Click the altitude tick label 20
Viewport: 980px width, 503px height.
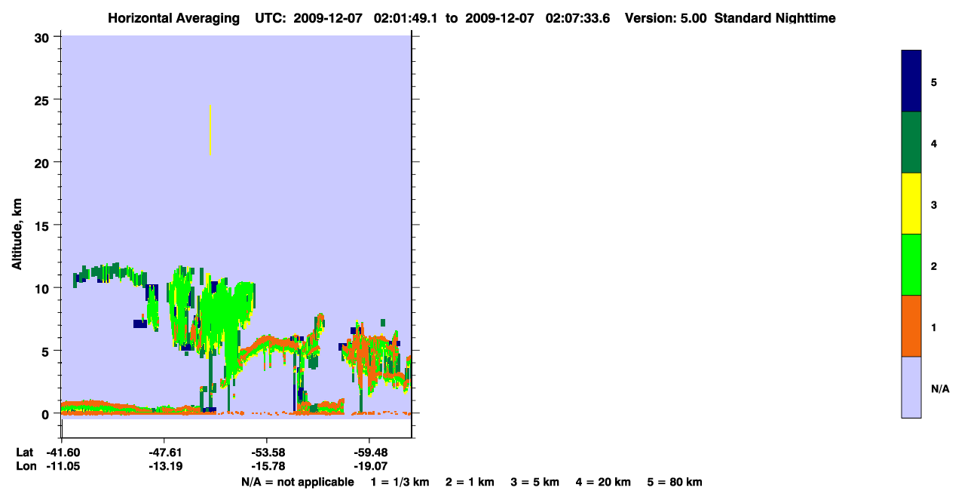pyautogui.click(x=43, y=162)
